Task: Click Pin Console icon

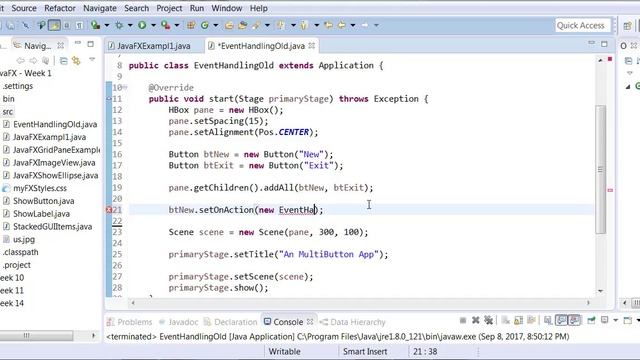Action: (591, 320)
